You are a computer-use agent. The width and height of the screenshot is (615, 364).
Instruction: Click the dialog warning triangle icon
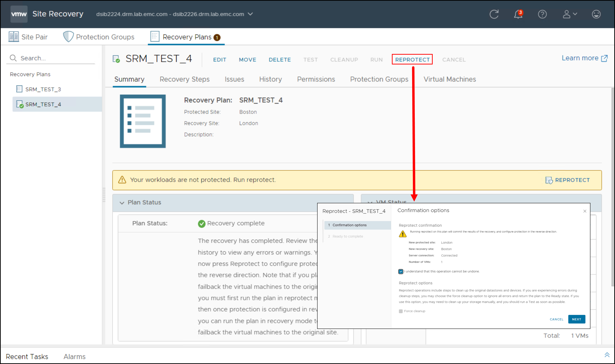(403, 234)
